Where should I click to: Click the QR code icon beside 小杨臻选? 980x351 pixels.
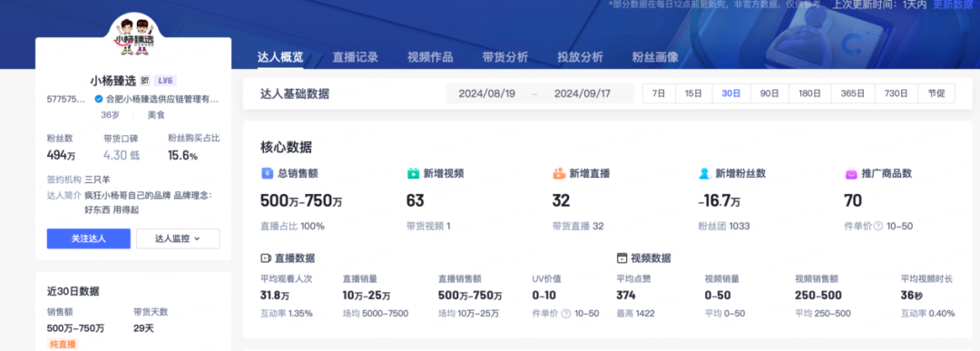coord(145,81)
